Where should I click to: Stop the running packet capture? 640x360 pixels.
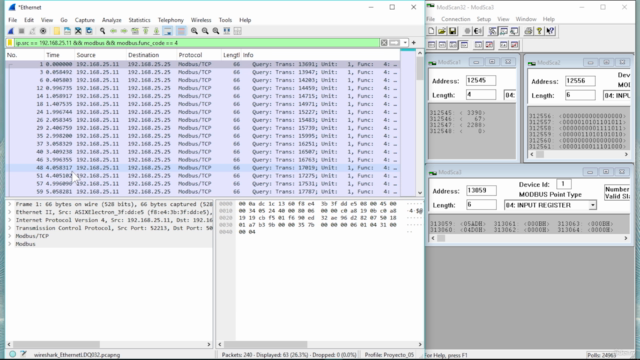(22, 31)
